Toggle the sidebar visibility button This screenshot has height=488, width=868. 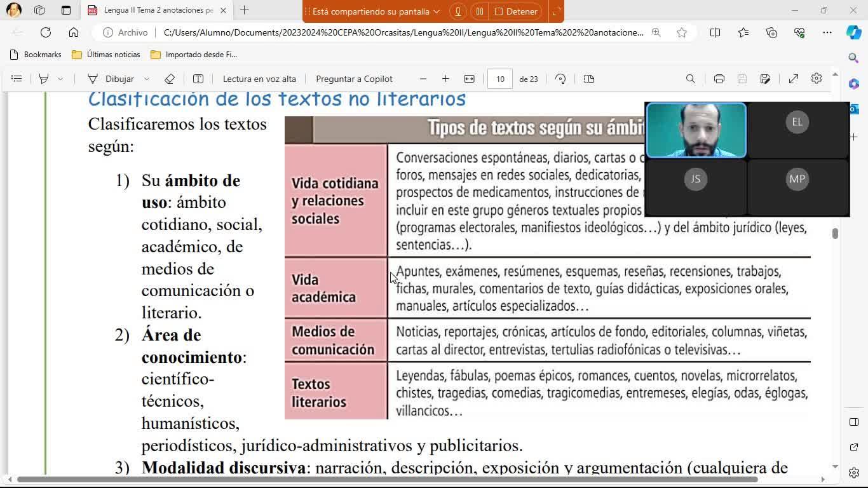pos(853,422)
